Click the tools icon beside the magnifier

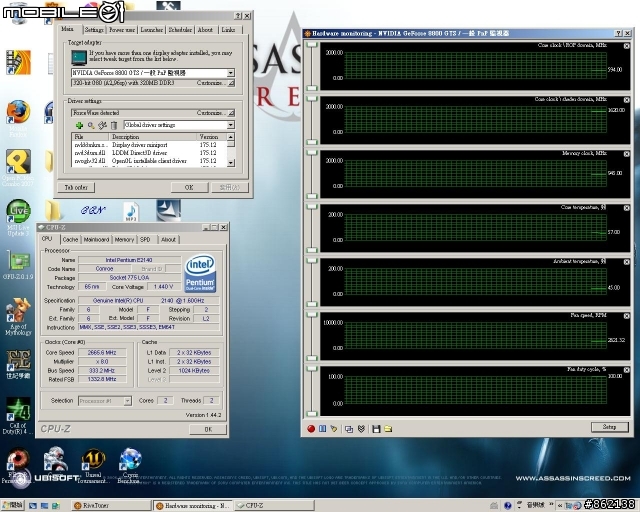102,125
